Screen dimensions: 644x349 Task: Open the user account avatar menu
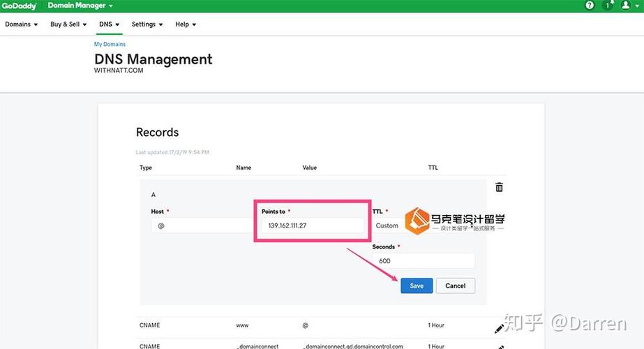click(x=626, y=6)
